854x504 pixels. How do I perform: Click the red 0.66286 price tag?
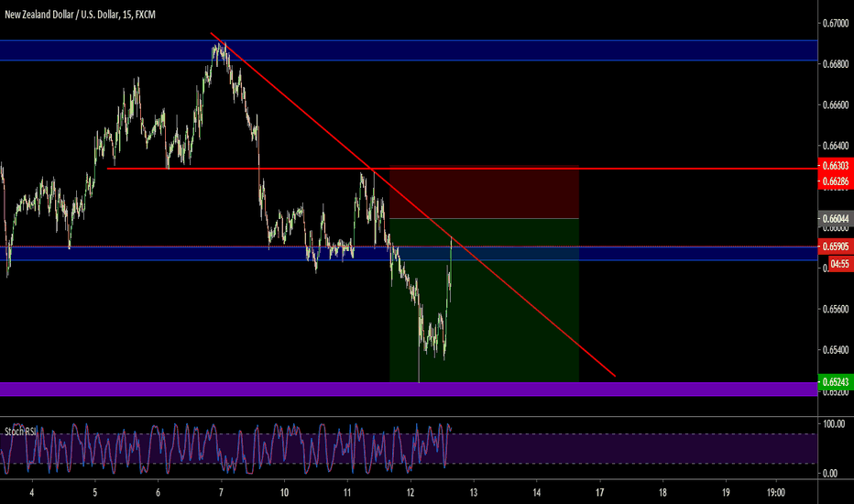click(836, 181)
